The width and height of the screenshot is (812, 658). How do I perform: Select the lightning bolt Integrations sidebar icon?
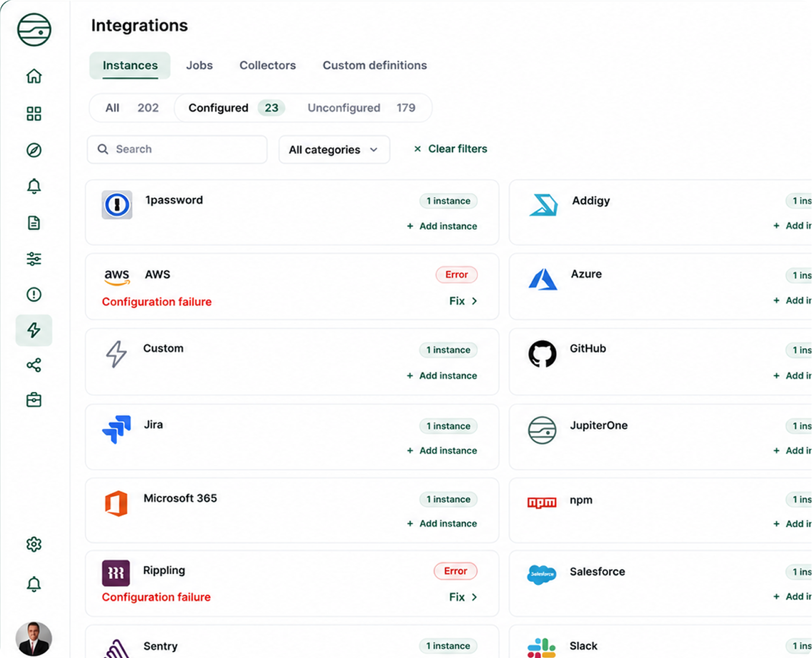34,330
